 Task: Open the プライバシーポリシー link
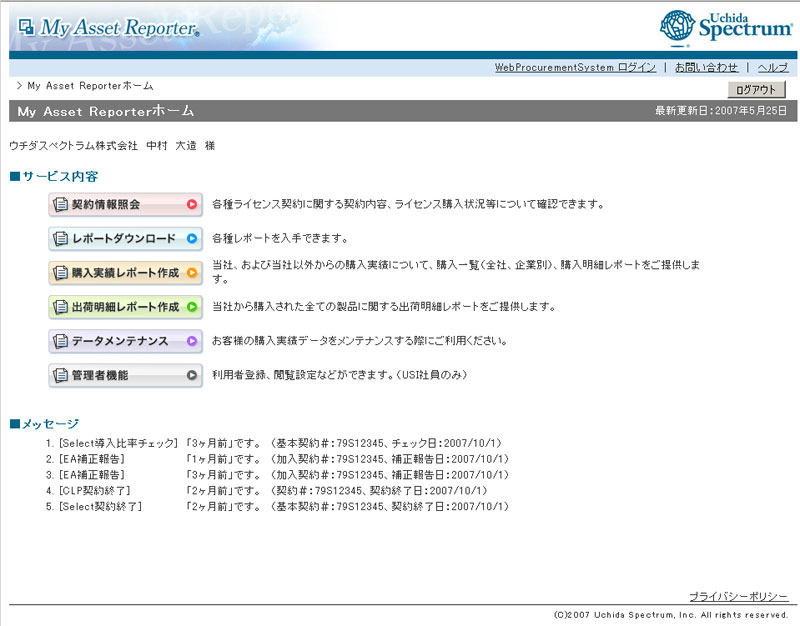click(x=739, y=596)
